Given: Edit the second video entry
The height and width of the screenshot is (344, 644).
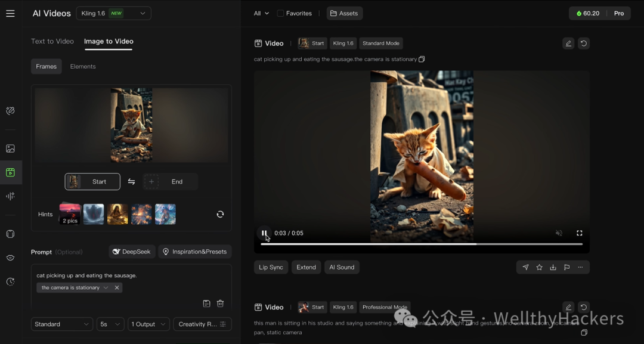Looking at the screenshot, I should click(x=568, y=307).
